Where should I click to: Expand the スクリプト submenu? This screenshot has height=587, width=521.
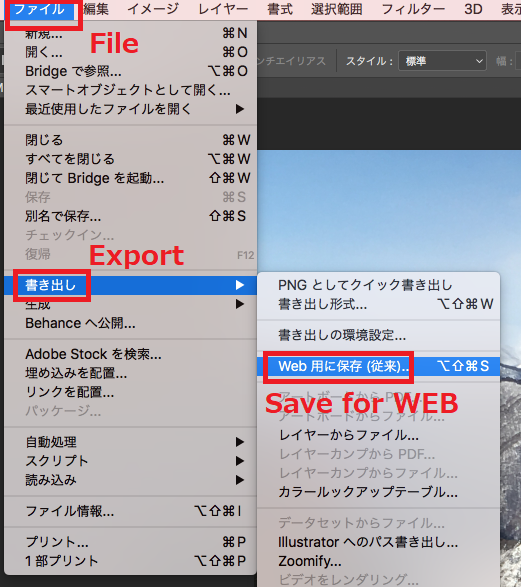[130, 461]
